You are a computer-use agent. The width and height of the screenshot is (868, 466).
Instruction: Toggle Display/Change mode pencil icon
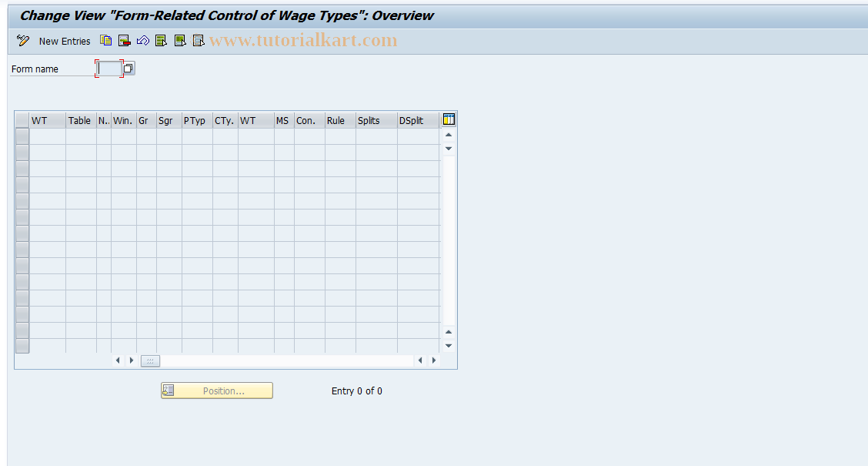(22, 41)
